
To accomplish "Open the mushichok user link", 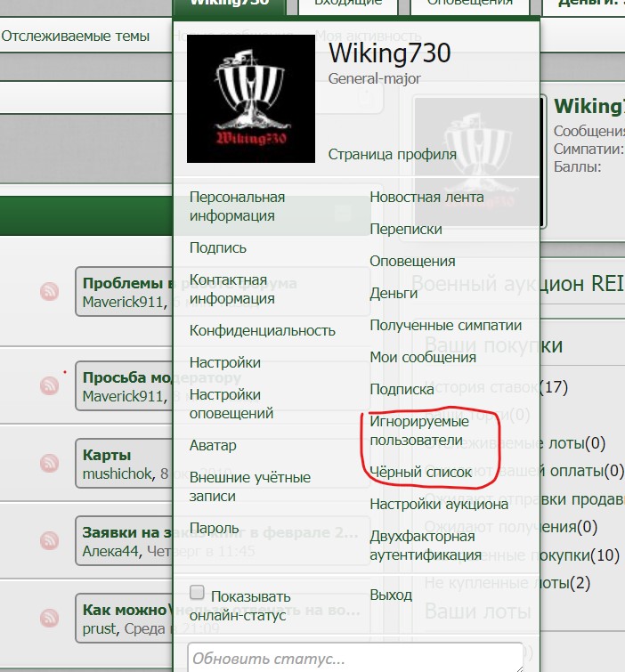I will pyautogui.click(x=118, y=474).
